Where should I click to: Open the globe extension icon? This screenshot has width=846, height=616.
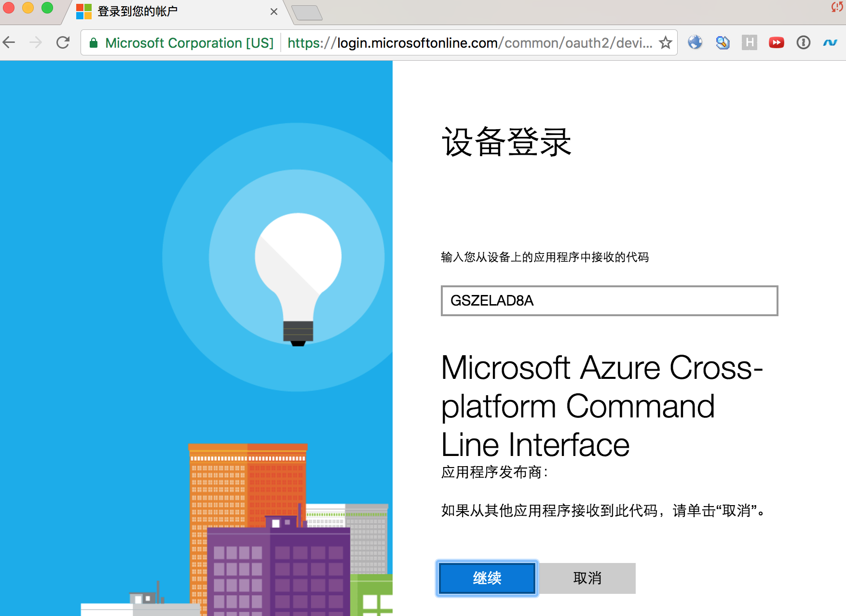(695, 42)
